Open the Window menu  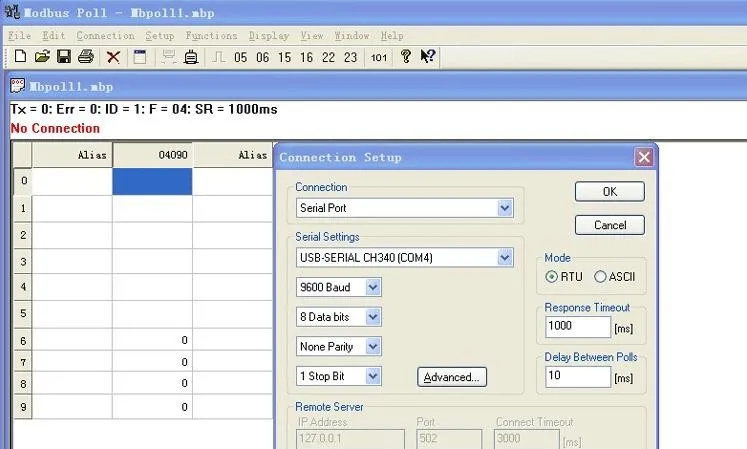coord(352,36)
